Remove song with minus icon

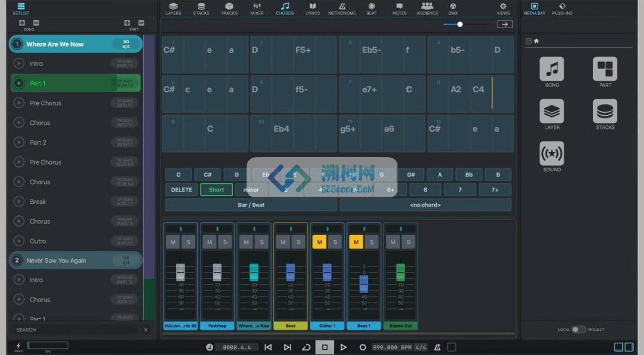[36, 23]
